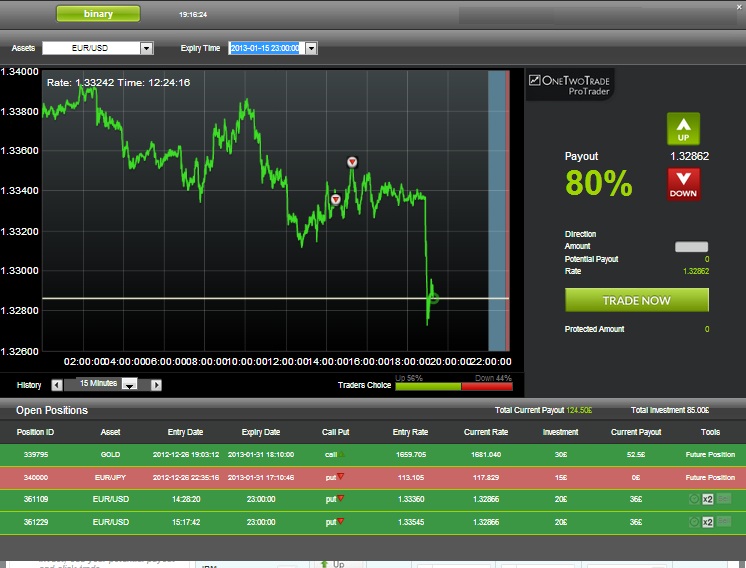
Task: Click the Tools column header
Action: [x=710, y=432]
